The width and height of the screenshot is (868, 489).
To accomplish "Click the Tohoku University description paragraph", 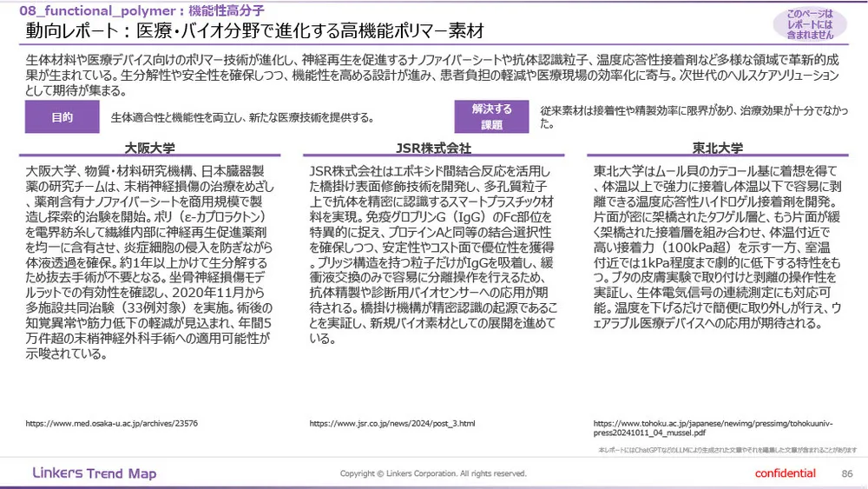I will click(718, 247).
